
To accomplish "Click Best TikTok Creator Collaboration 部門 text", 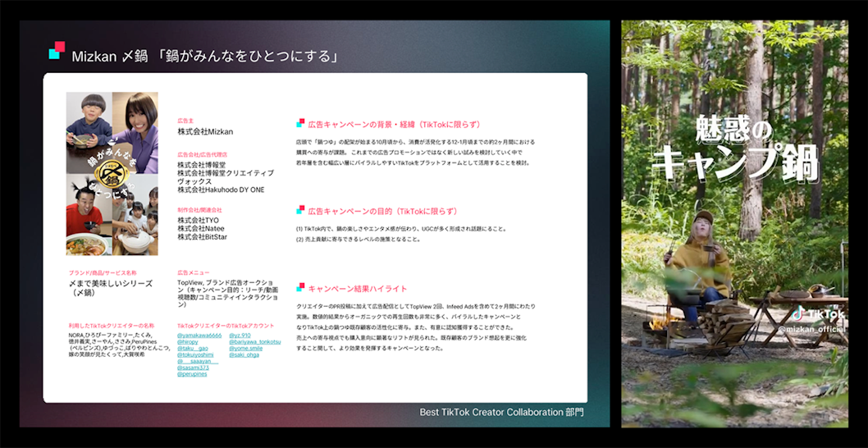I will pos(501,413).
